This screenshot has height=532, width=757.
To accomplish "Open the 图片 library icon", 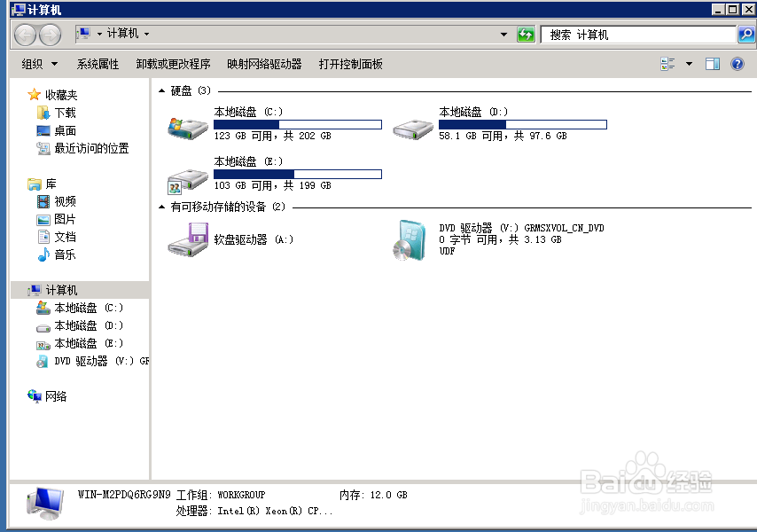I will coord(43,220).
